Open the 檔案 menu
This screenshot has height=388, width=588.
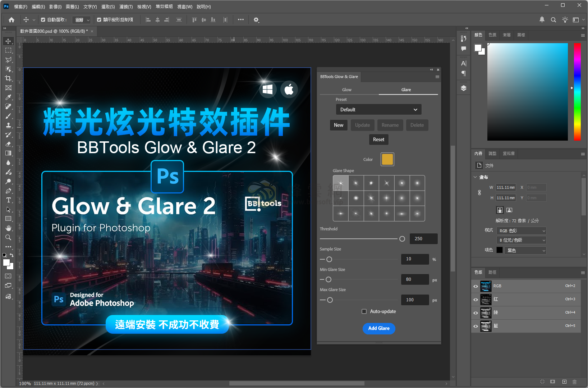pyautogui.click(x=20, y=6)
